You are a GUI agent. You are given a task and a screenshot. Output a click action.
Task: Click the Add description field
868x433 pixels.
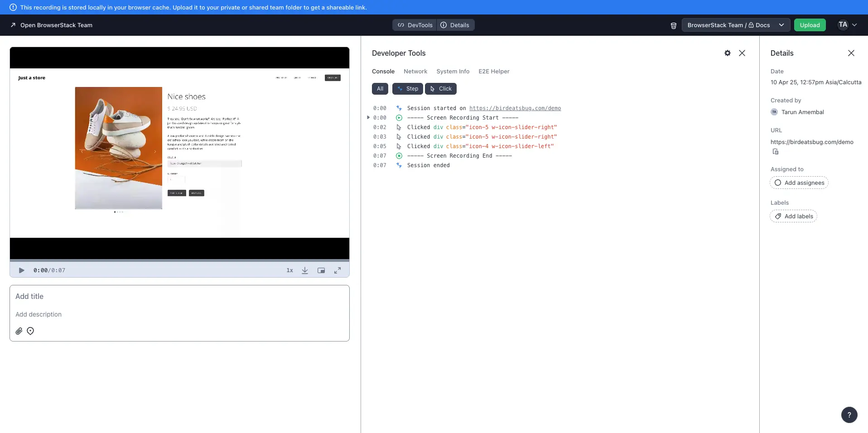179,314
